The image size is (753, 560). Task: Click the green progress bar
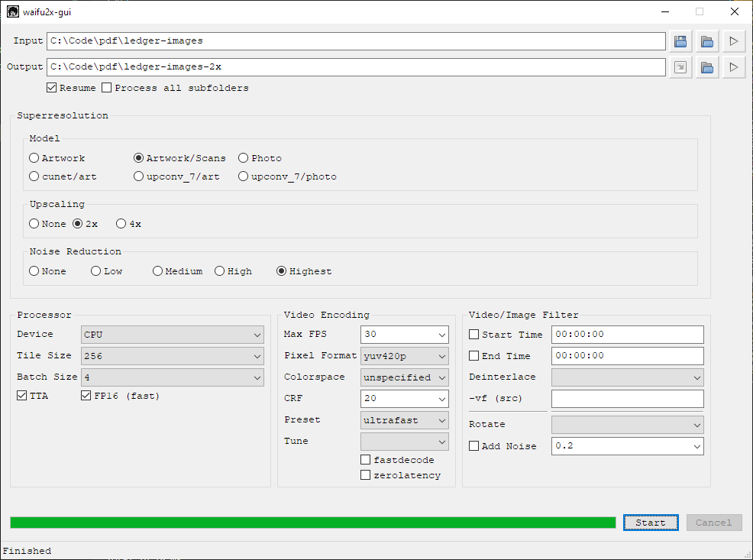click(x=312, y=523)
